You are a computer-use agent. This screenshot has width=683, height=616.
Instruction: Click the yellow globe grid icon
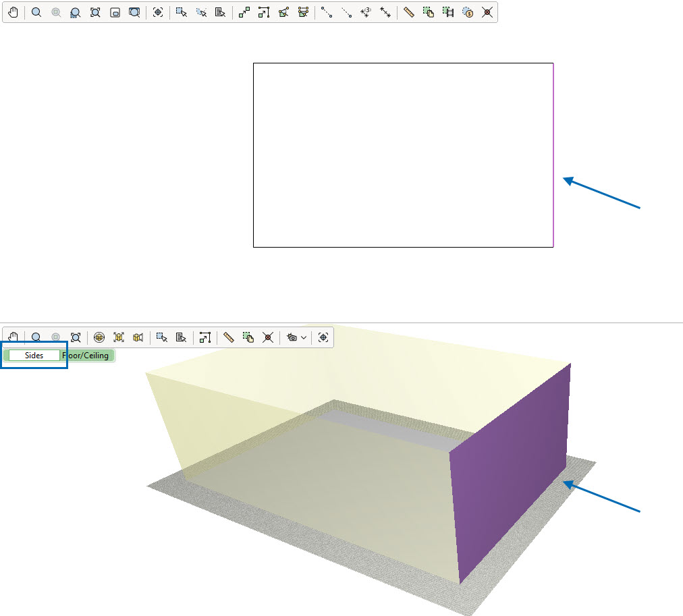tap(99, 337)
